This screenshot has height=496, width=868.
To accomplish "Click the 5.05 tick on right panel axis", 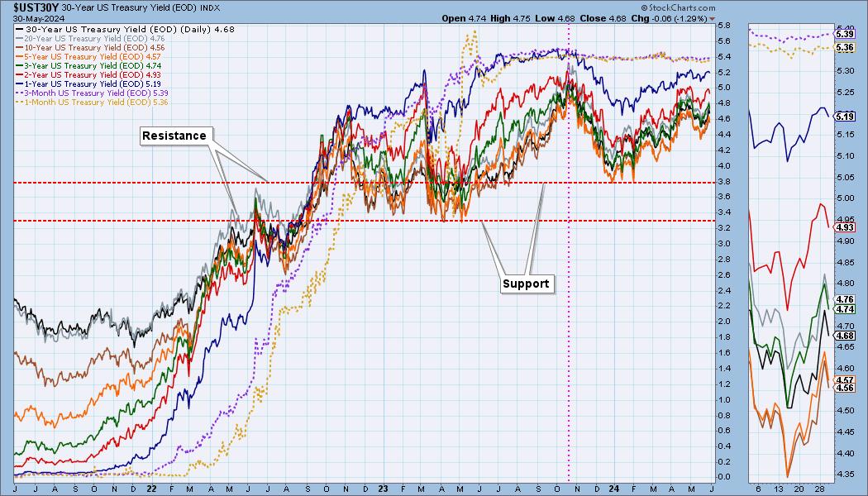I will (845, 177).
